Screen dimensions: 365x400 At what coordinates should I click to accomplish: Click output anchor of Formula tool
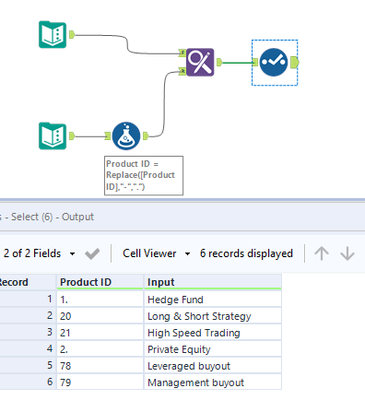click(x=145, y=136)
